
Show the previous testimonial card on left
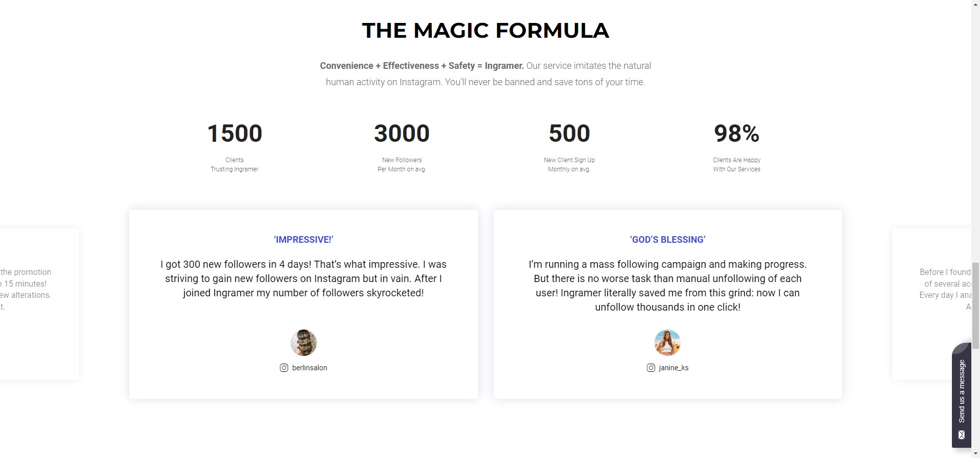click(x=39, y=304)
